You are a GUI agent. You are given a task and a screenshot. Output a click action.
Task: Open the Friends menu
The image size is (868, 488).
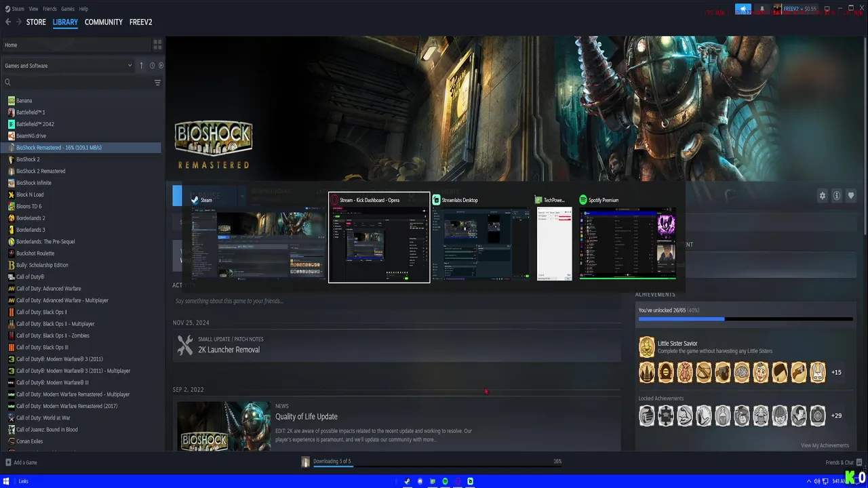(50, 9)
